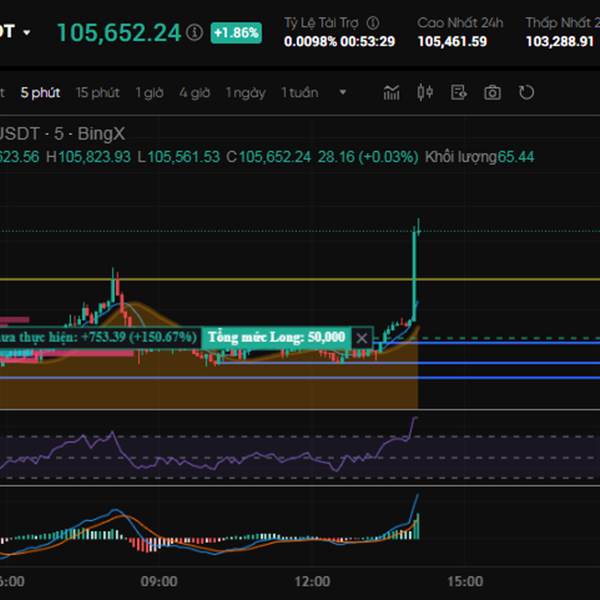Click the reset/refresh chart icon

pyautogui.click(x=527, y=93)
